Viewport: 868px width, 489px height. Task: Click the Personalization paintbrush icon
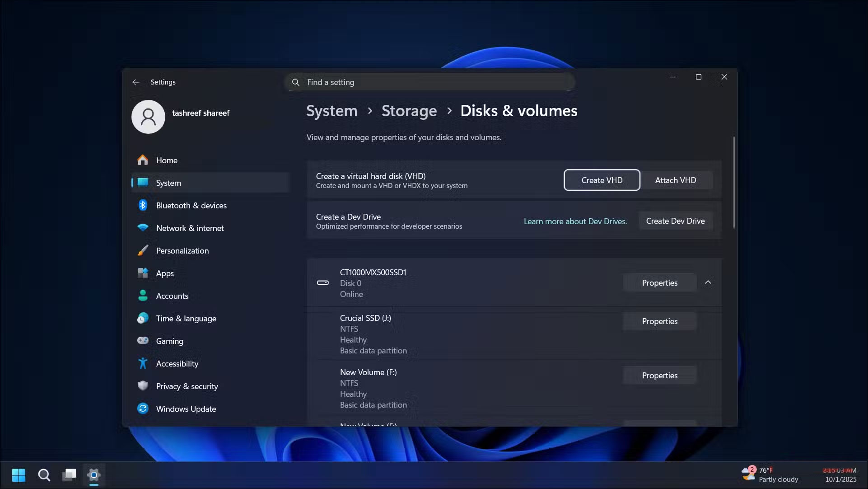[x=143, y=250]
